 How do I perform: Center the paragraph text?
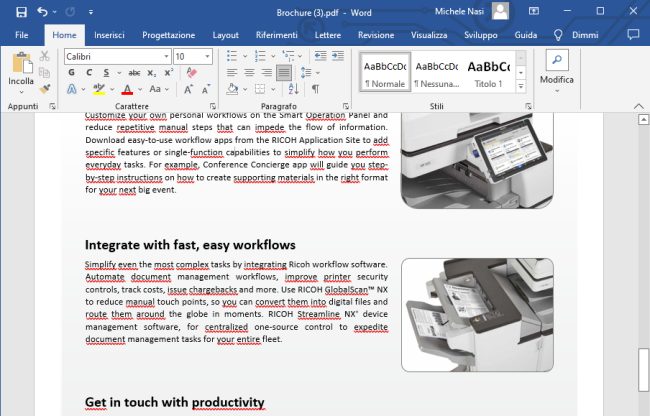coord(249,73)
